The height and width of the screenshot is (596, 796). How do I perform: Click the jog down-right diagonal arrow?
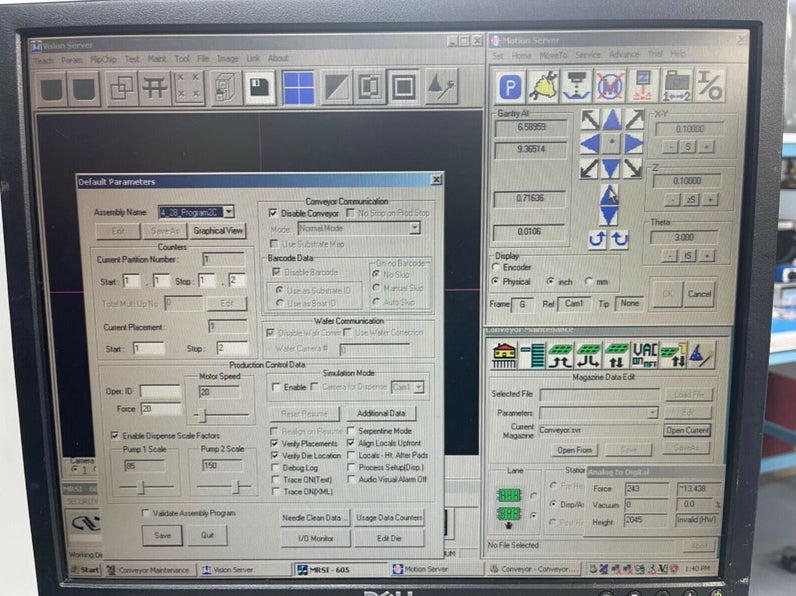coord(633,168)
